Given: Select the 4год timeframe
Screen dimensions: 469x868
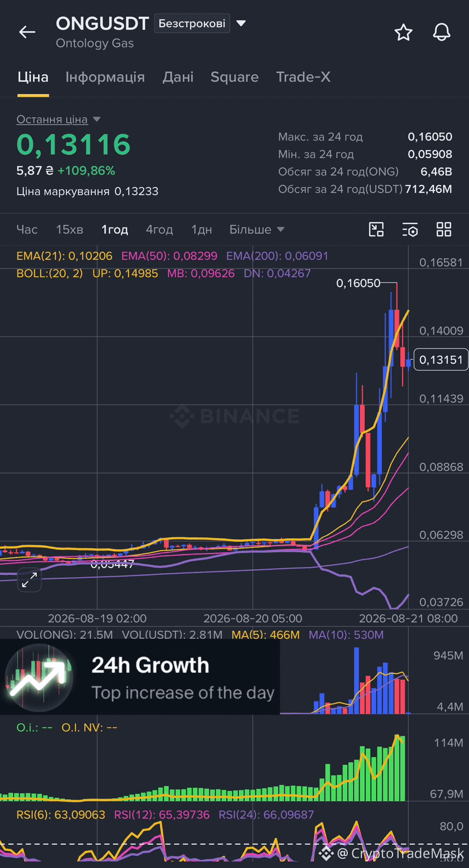Looking at the screenshot, I should (159, 229).
